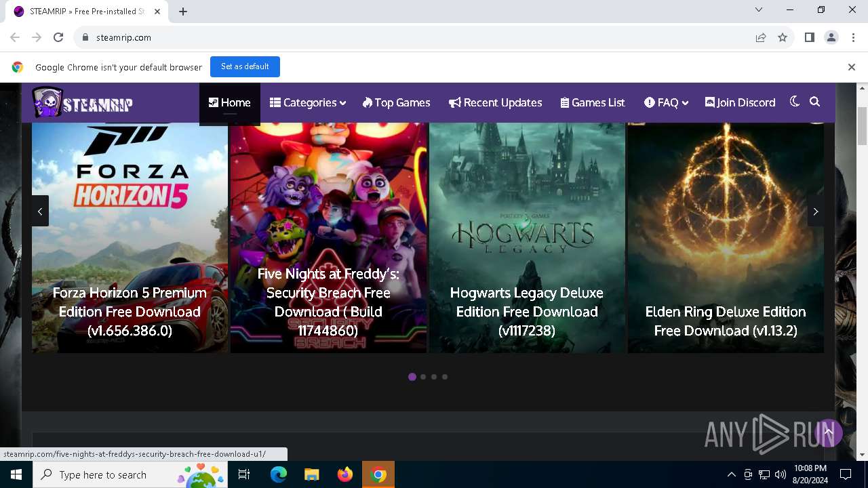Share this page icon
This screenshot has width=868, height=488.
pyautogui.click(x=761, y=37)
